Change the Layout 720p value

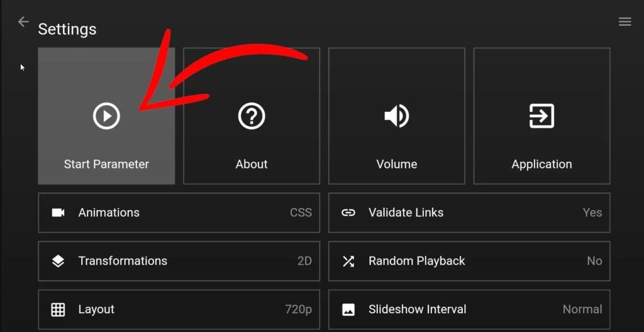(298, 309)
